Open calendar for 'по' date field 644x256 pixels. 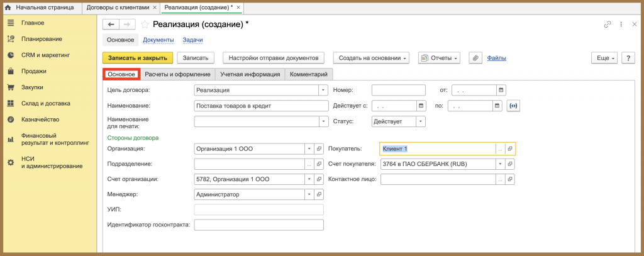click(497, 106)
